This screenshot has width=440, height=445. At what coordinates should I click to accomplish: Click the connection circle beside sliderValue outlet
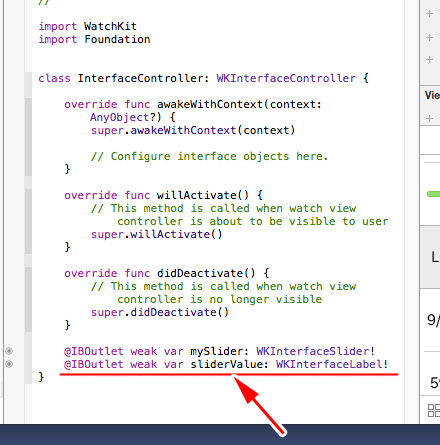(9, 364)
